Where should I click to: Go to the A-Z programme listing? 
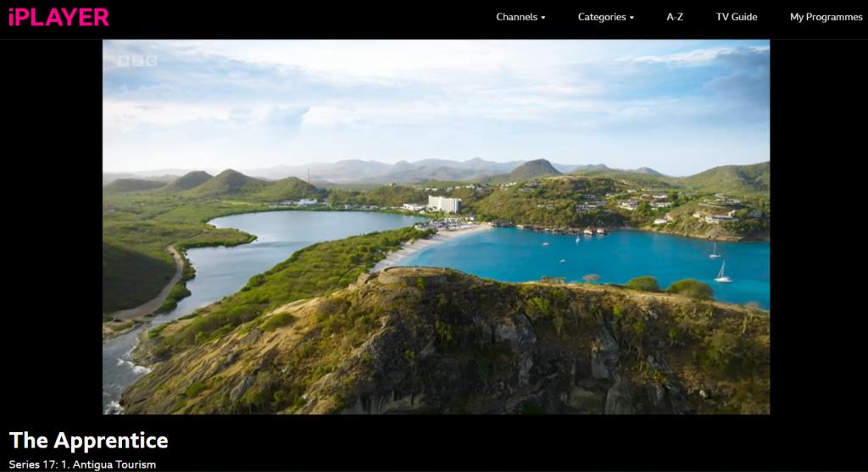point(674,17)
